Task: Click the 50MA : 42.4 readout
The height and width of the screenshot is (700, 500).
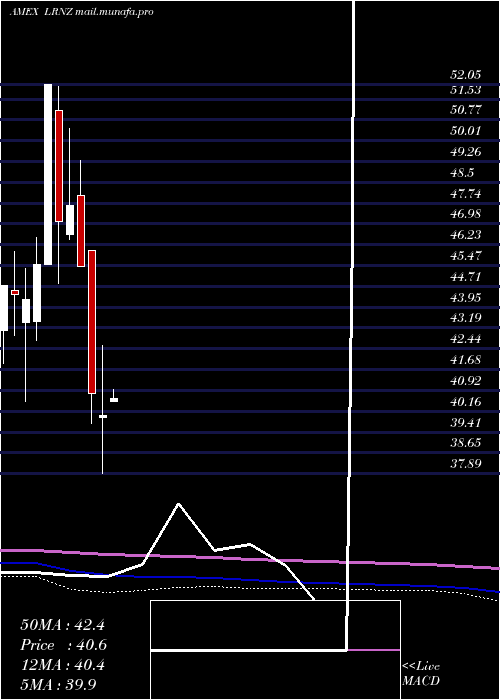Action: 62,625
